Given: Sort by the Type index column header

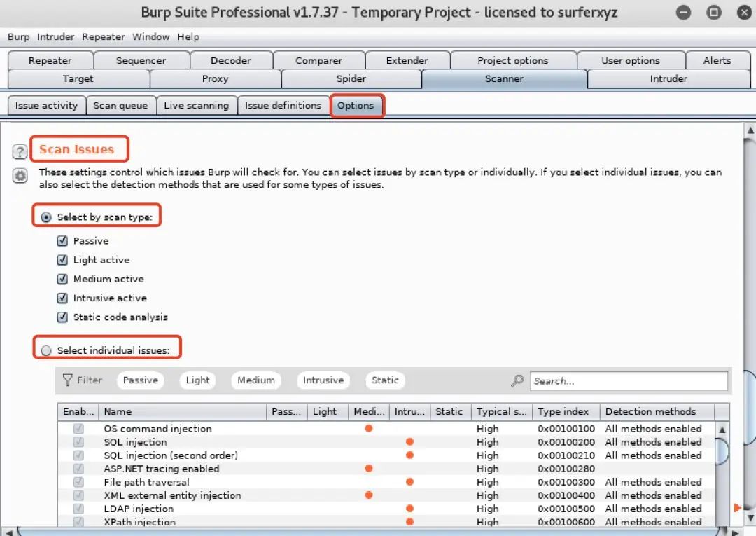Looking at the screenshot, I should 566,411.
